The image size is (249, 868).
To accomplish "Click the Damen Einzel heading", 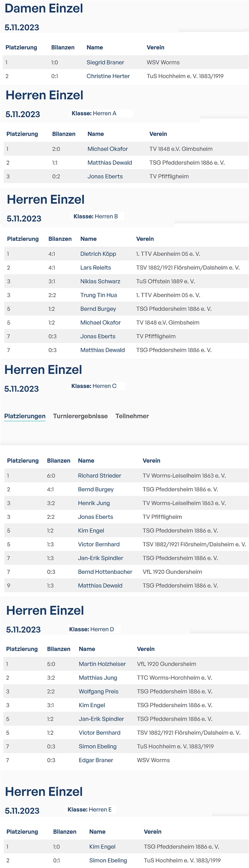I will [x=44, y=8].
